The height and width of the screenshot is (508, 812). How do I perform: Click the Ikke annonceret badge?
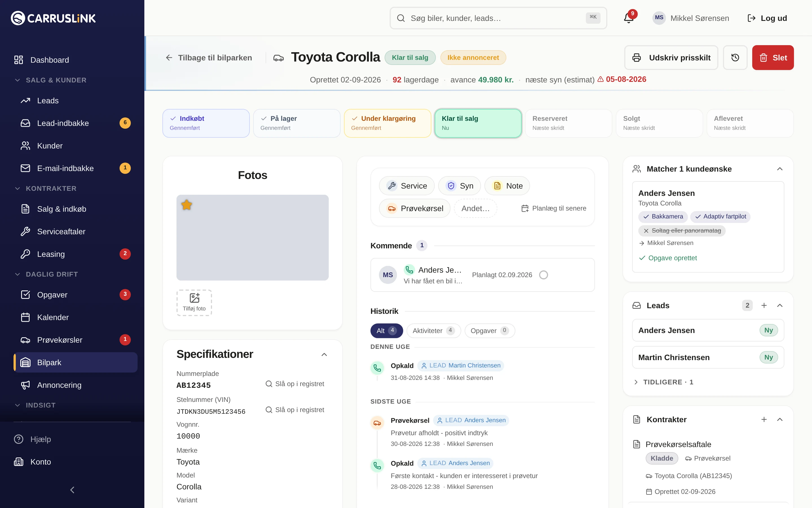pyautogui.click(x=473, y=58)
